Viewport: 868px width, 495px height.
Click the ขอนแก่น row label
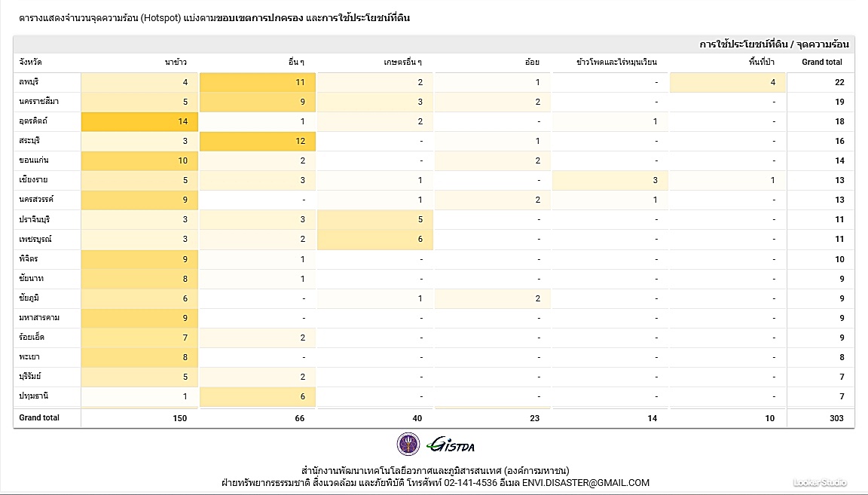click(x=33, y=160)
